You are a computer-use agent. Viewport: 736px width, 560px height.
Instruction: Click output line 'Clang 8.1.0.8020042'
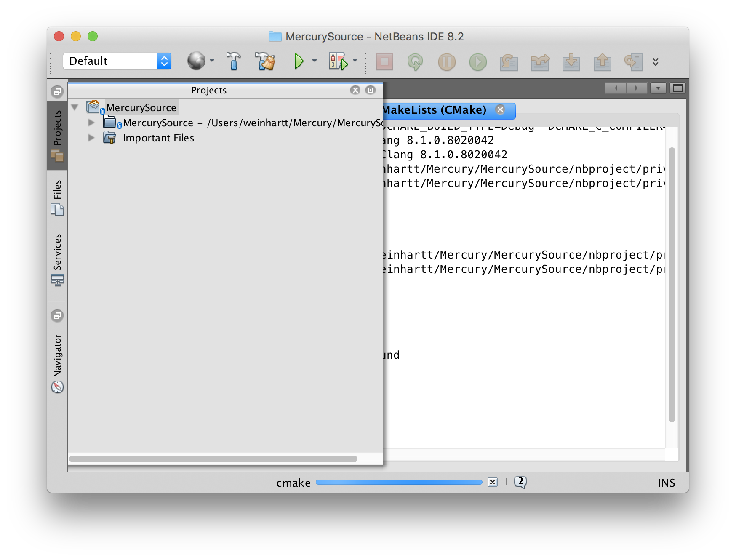pyautogui.click(x=446, y=155)
